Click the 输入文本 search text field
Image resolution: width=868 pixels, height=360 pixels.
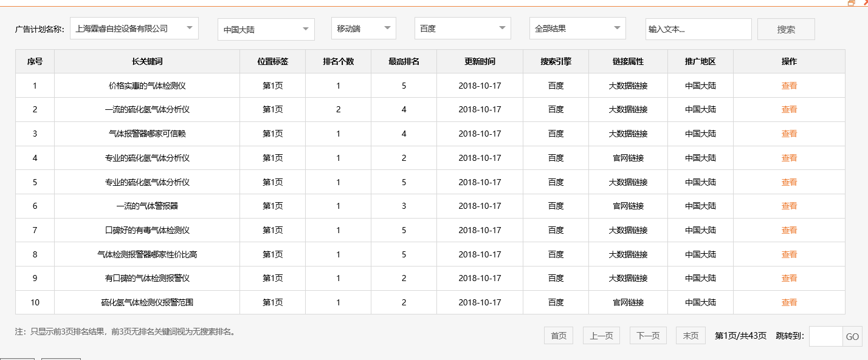coord(698,28)
